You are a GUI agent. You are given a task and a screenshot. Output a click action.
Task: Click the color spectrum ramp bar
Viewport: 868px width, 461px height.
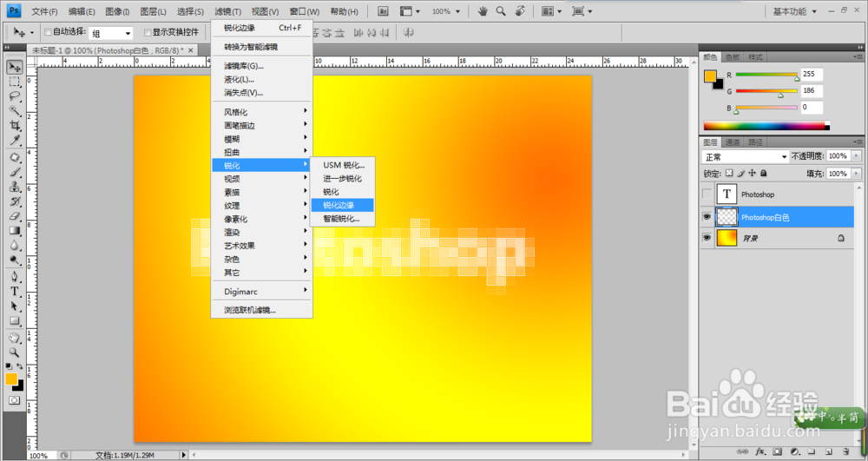click(766, 126)
